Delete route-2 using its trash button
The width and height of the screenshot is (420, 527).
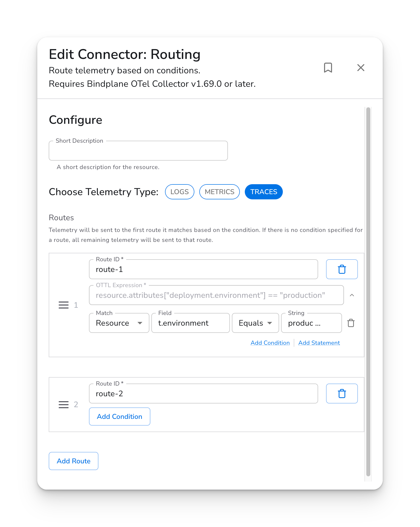coord(342,394)
